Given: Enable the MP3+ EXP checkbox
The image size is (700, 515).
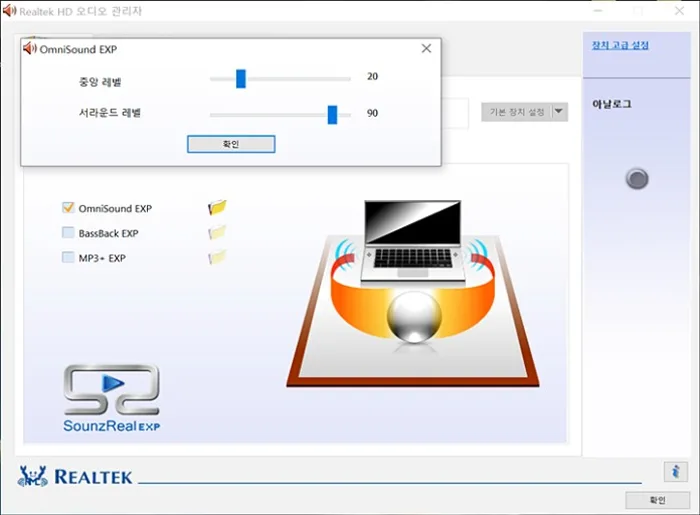Looking at the screenshot, I should pyautogui.click(x=68, y=258).
